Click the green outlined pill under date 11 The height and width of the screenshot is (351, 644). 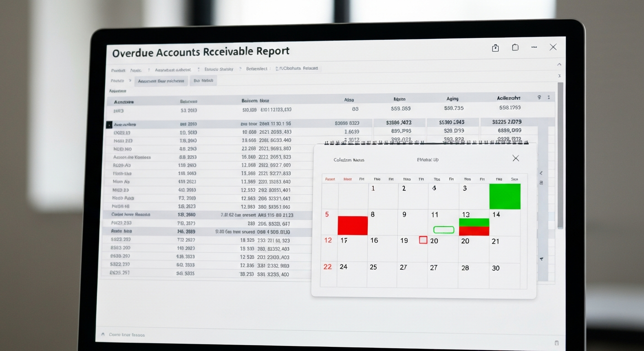click(443, 229)
